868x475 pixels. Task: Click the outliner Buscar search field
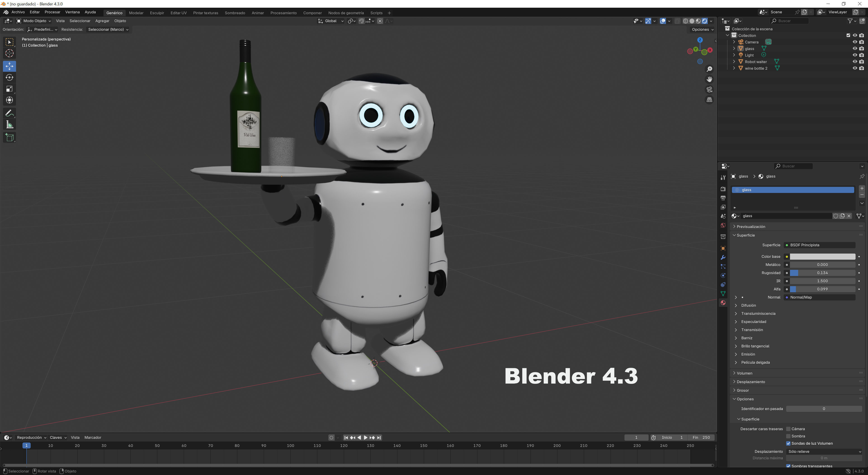789,21
